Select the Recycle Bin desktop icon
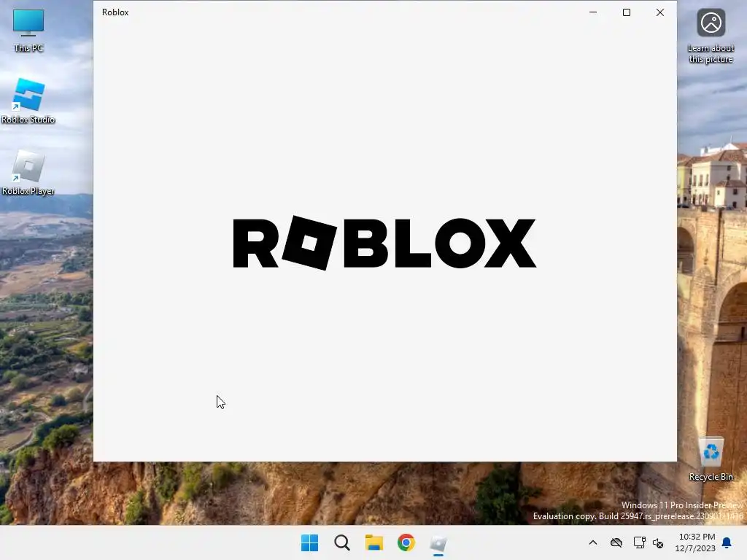 tap(711, 459)
